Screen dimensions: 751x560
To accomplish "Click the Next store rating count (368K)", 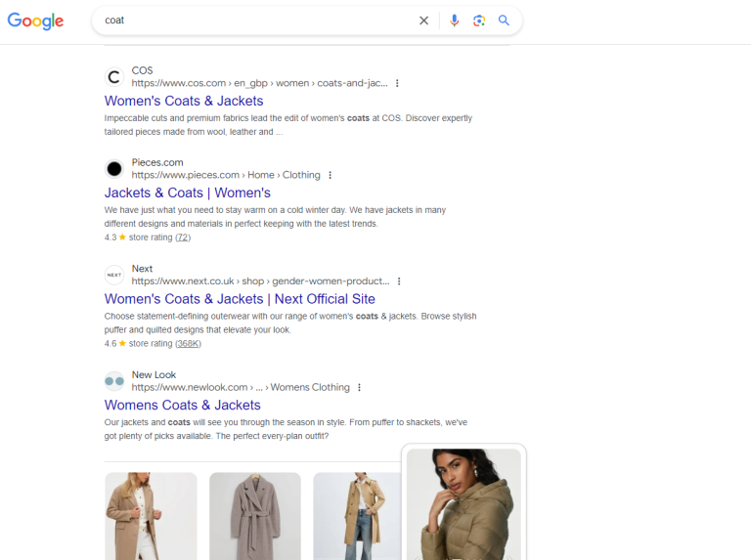I will (x=188, y=344).
